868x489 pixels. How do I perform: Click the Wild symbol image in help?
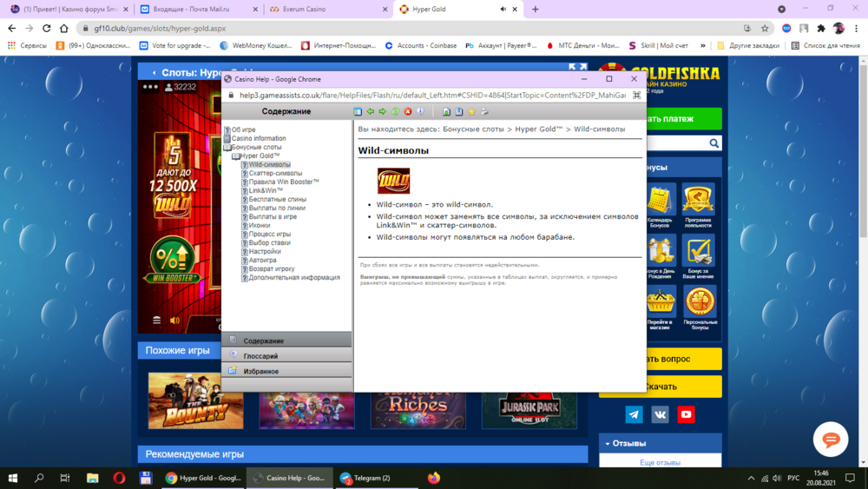pyautogui.click(x=393, y=181)
